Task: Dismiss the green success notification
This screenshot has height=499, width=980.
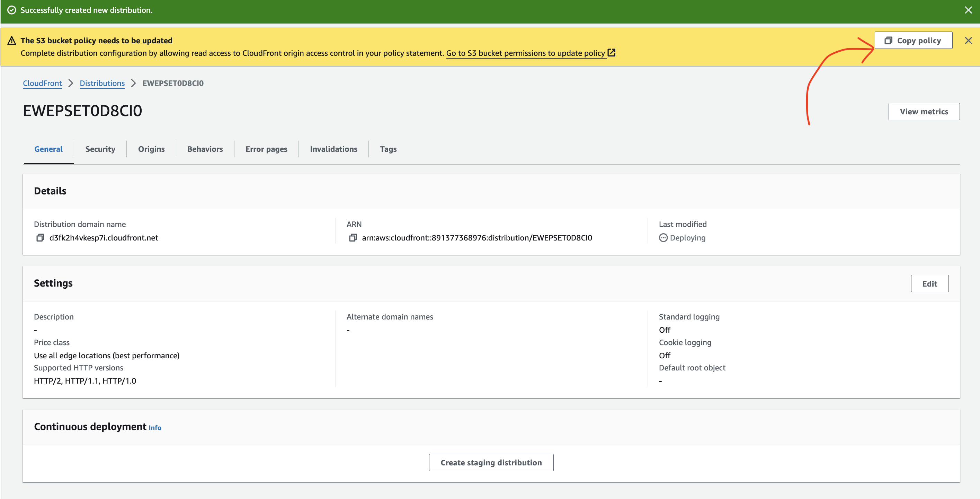Action: click(968, 10)
